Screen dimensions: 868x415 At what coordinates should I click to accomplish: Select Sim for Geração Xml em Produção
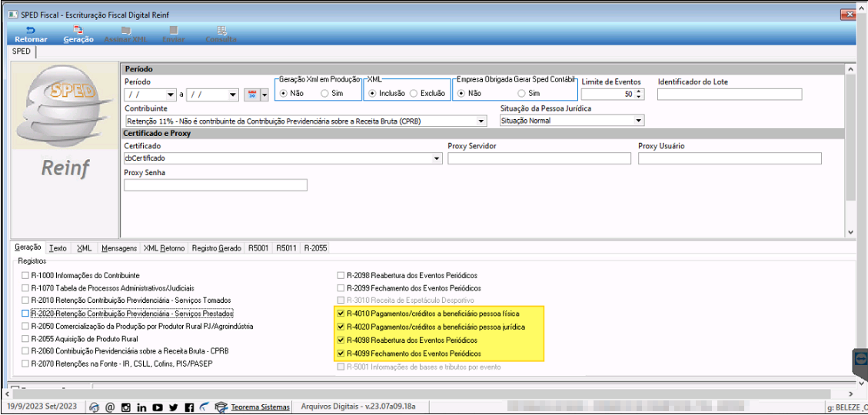pyautogui.click(x=324, y=94)
